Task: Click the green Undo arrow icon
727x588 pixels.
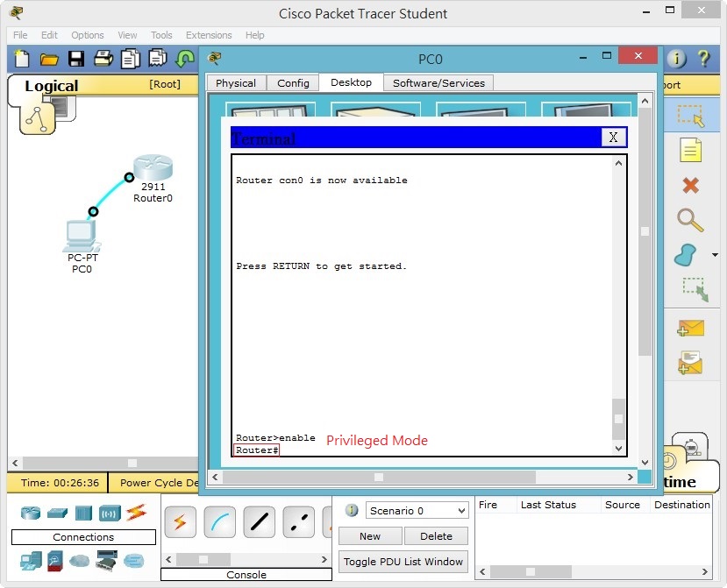Action: (185, 59)
